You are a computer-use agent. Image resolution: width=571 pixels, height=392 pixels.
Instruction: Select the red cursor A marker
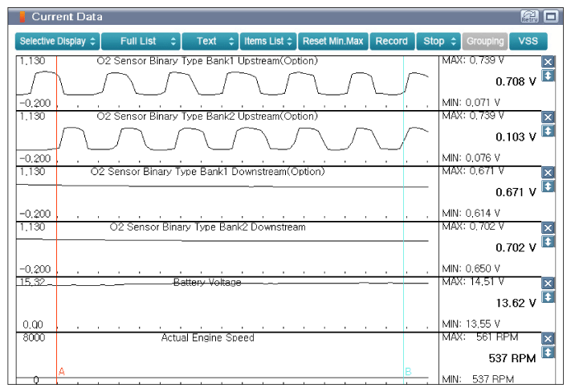pyautogui.click(x=62, y=372)
